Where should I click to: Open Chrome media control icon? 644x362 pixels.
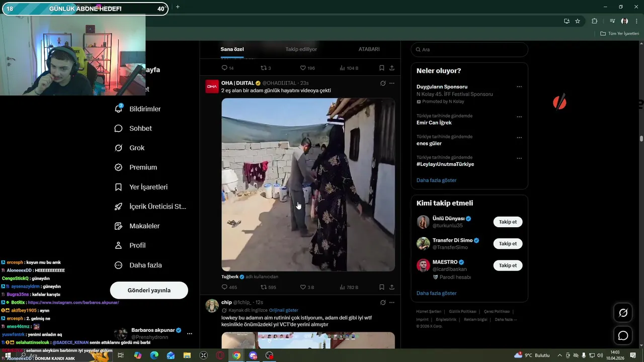coord(612,21)
